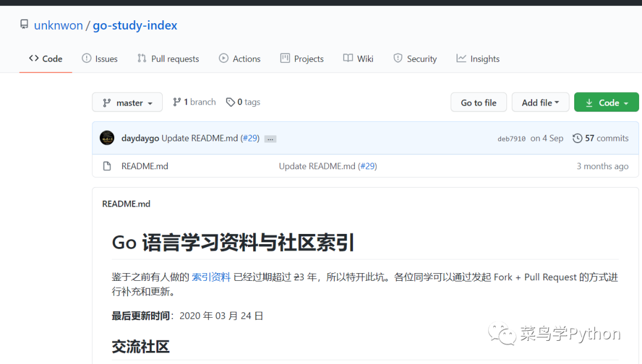Click the README.md file icon
This screenshot has height=364, width=642.
click(x=107, y=166)
